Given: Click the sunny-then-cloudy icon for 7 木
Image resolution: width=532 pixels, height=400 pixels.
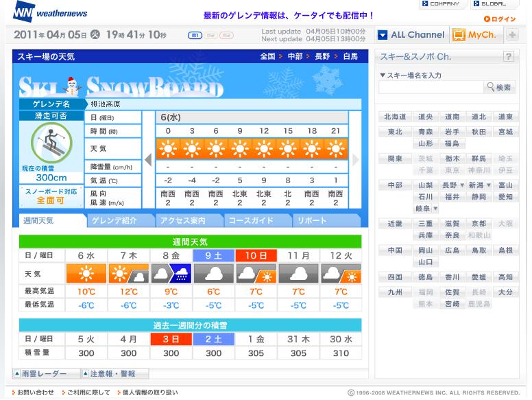Looking at the screenshot, I should (129, 274).
